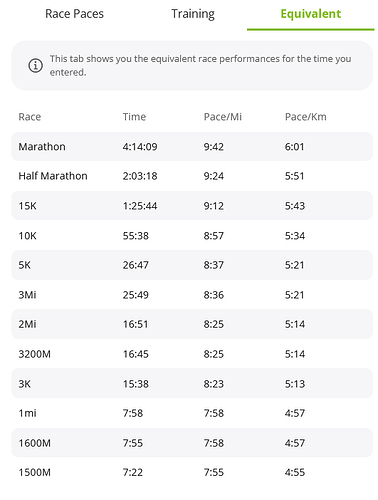Click the Time column header
The image size is (378, 500).
(134, 117)
